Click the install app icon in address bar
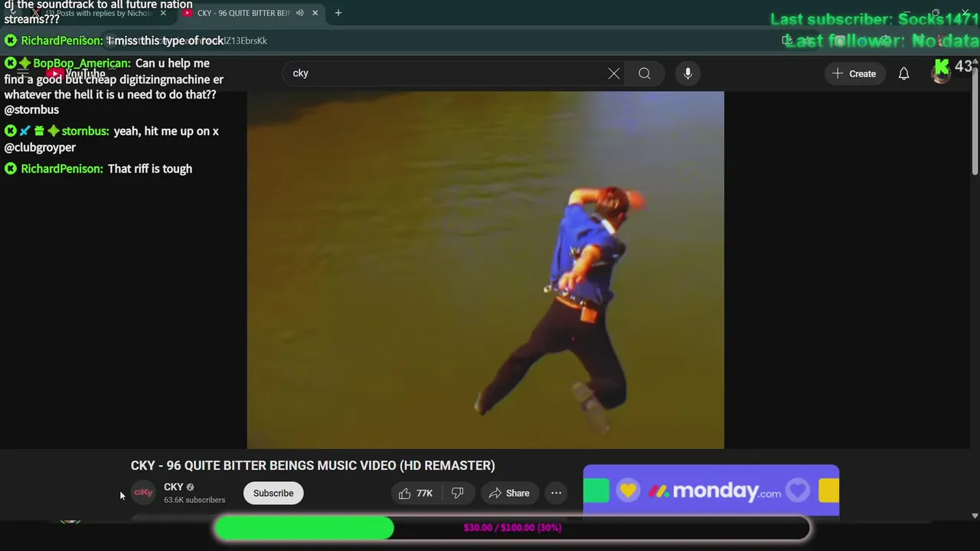The height and width of the screenshot is (551, 980). click(x=786, y=41)
